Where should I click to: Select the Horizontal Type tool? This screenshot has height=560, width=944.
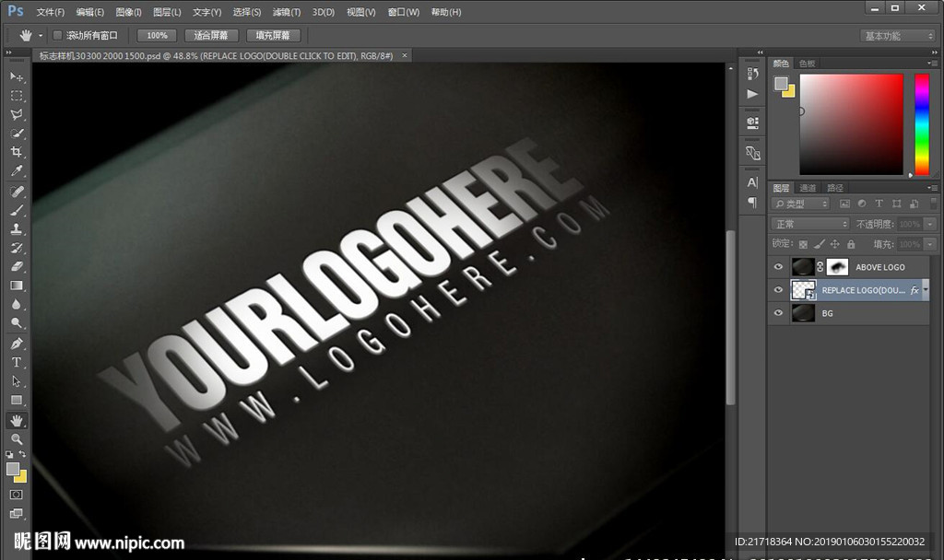(17, 362)
